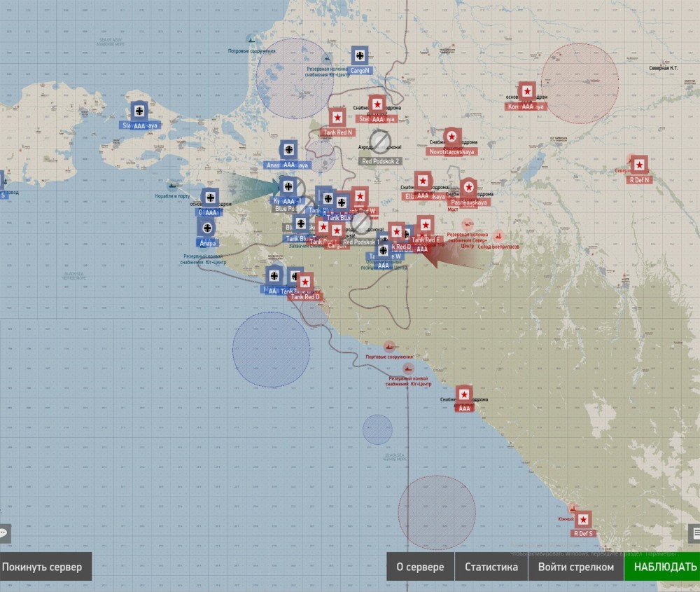Select the Elizavetinskaya red airfield icon
This screenshot has height=592, width=700.
pyautogui.click(x=423, y=181)
